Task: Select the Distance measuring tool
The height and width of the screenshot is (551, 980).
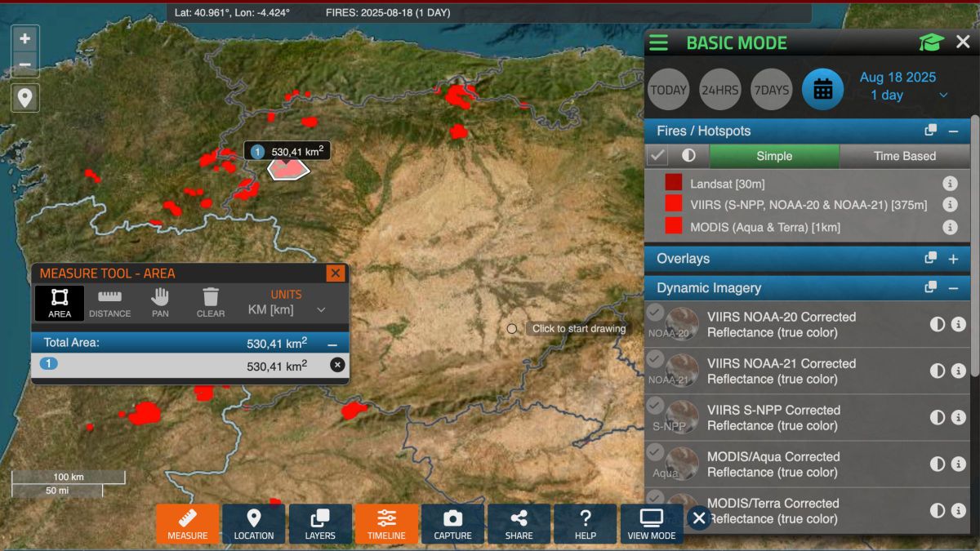Action: (110, 302)
